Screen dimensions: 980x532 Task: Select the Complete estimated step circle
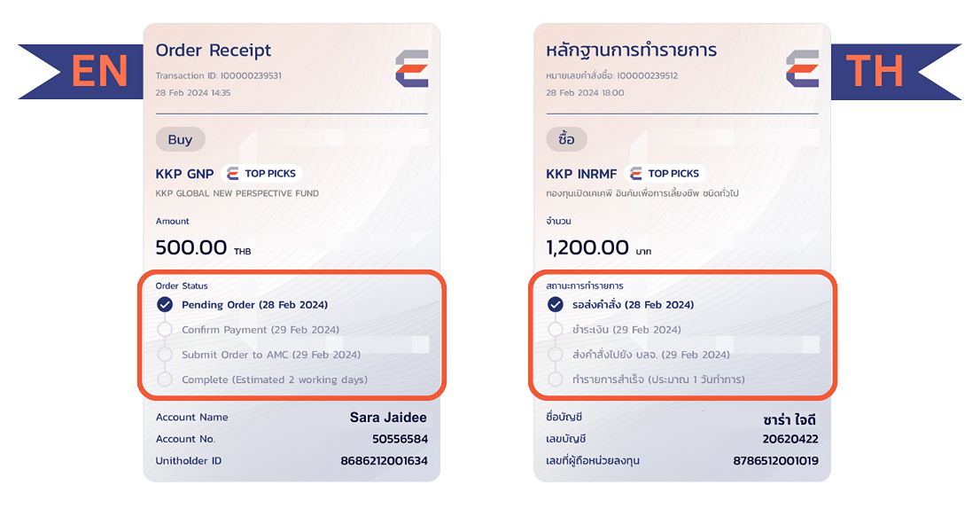[165, 379]
